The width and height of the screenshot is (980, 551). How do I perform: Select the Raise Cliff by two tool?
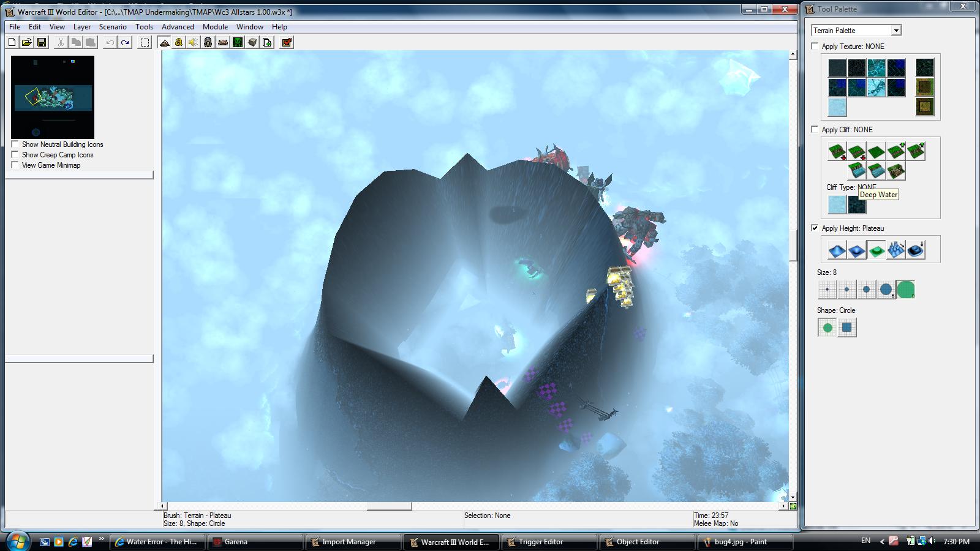point(915,151)
